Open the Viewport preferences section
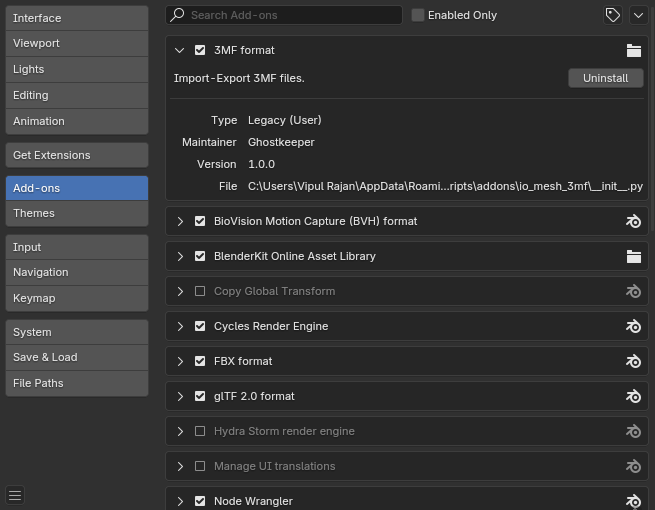The width and height of the screenshot is (655, 510). coord(77,43)
